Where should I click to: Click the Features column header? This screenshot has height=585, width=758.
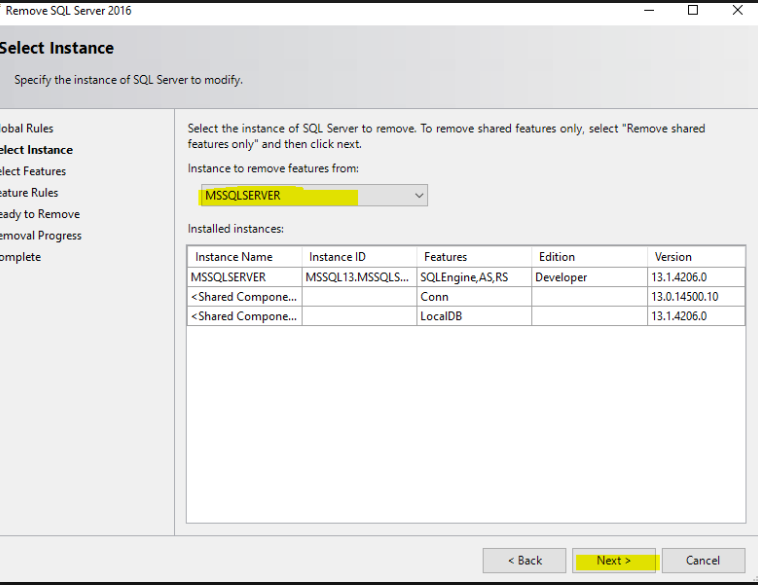tap(473, 257)
